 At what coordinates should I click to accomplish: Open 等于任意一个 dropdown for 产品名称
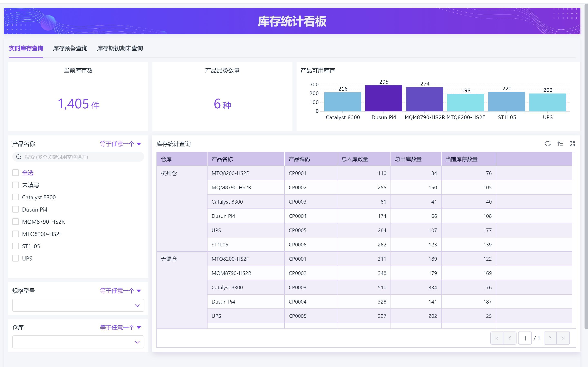coord(120,144)
